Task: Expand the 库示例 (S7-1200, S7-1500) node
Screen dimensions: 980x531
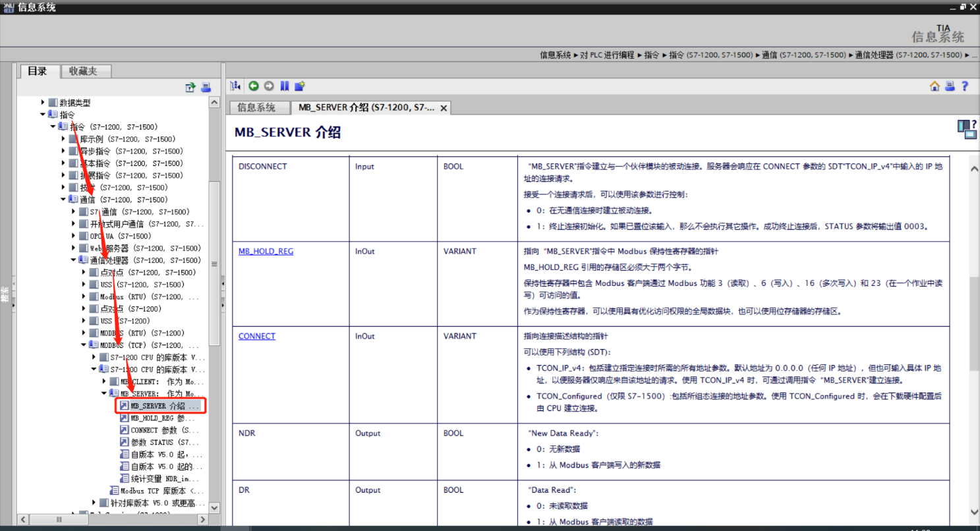Action: click(x=63, y=139)
